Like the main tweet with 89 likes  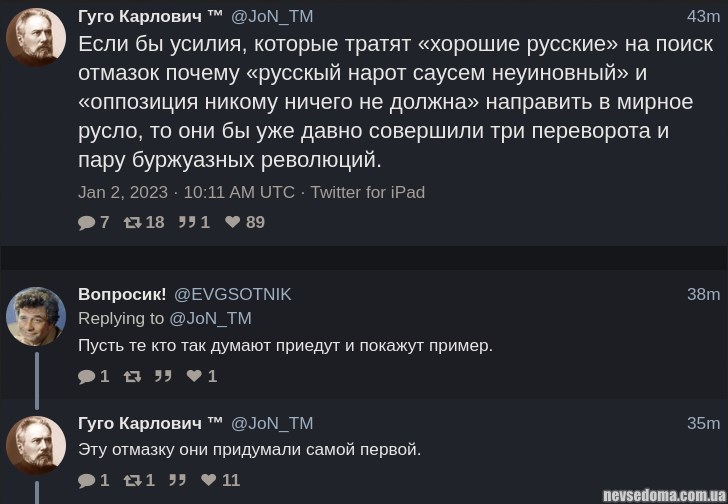pos(233,222)
